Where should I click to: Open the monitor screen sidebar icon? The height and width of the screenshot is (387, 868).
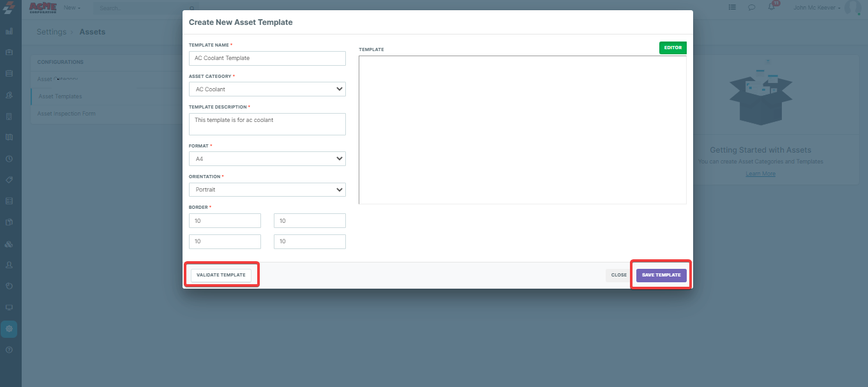[x=9, y=307]
